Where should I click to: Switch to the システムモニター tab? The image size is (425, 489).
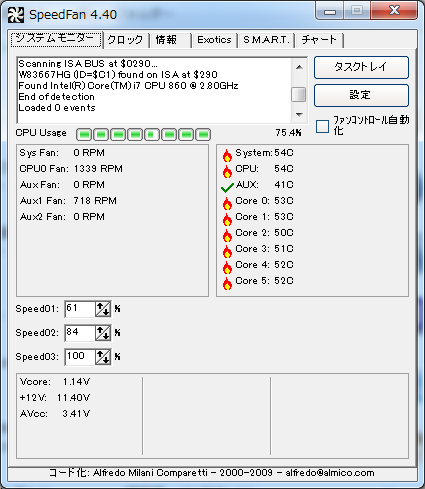[x=56, y=40]
